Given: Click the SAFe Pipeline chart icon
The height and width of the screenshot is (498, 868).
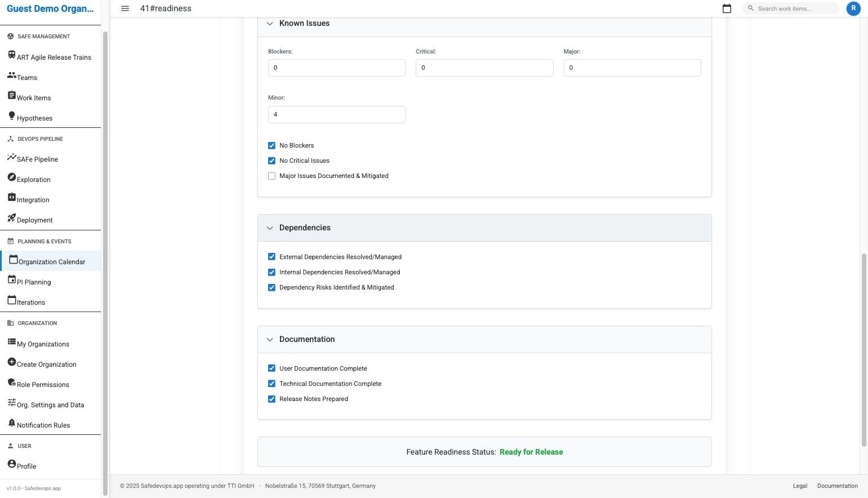Looking at the screenshot, I should pos(12,157).
